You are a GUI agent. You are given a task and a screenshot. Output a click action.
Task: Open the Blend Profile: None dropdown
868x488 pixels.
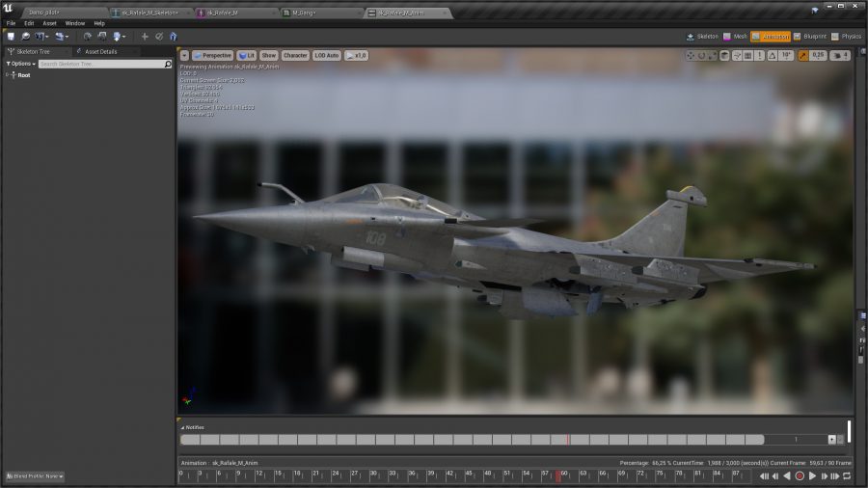coord(35,476)
